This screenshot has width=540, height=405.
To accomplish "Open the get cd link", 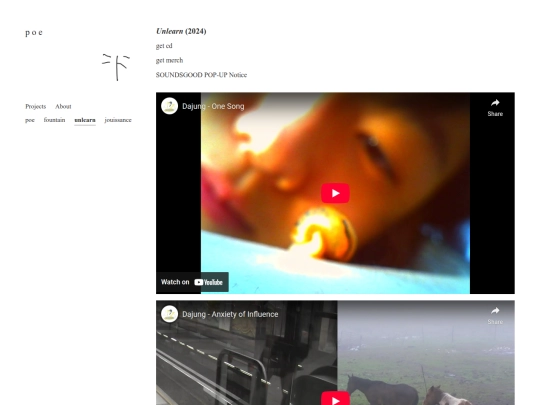I will click(164, 46).
